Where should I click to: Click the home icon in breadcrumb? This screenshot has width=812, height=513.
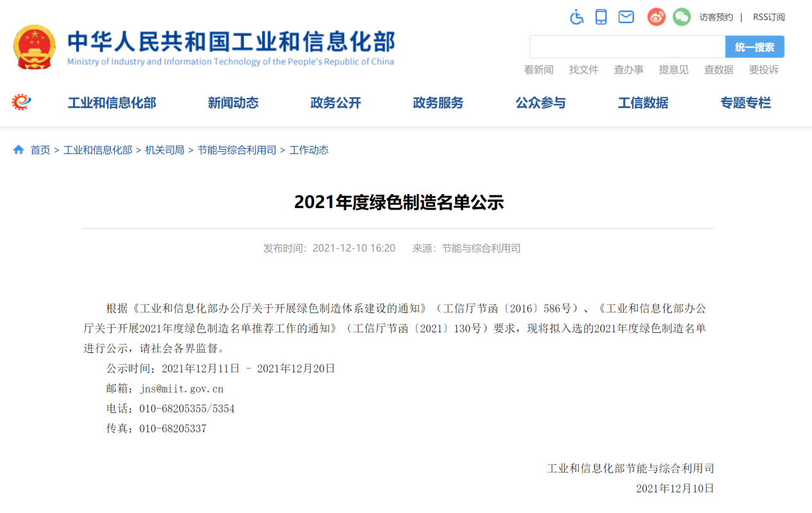pyautogui.click(x=19, y=150)
